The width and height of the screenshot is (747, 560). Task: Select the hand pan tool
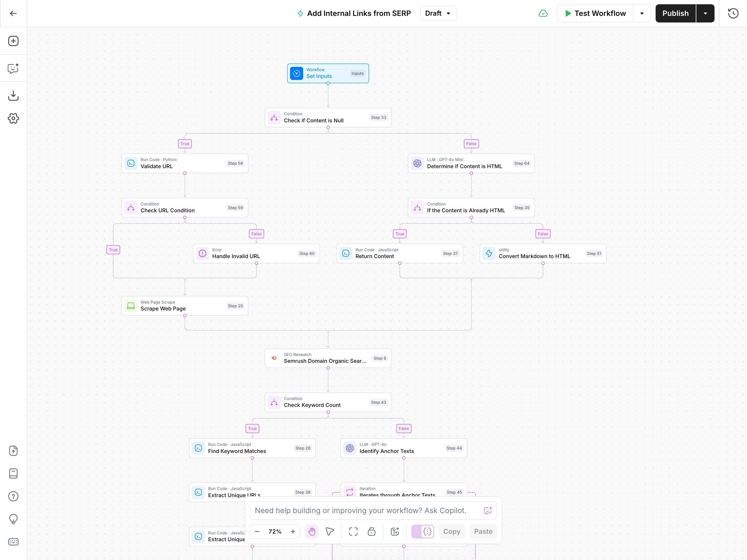[312, 531]
